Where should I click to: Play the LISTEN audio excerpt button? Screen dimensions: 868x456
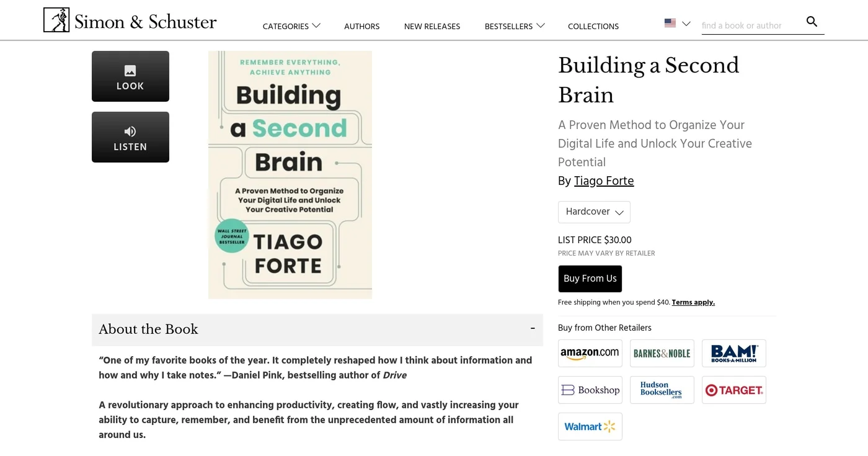(130, 137)
